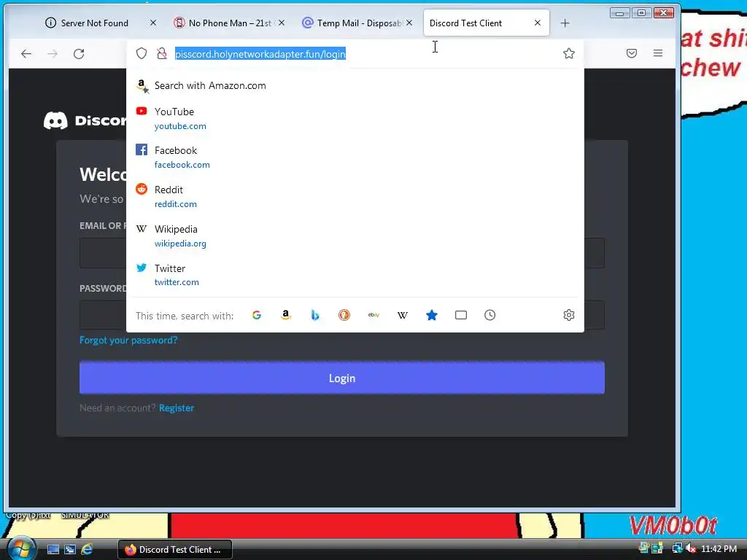Switch to Server Not Found tab
Screen dimensions: 747x560
point(94,23)
